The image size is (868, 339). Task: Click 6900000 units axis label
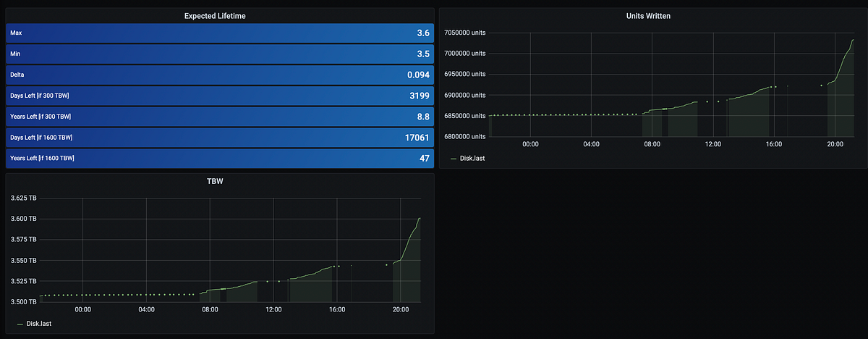464,95
